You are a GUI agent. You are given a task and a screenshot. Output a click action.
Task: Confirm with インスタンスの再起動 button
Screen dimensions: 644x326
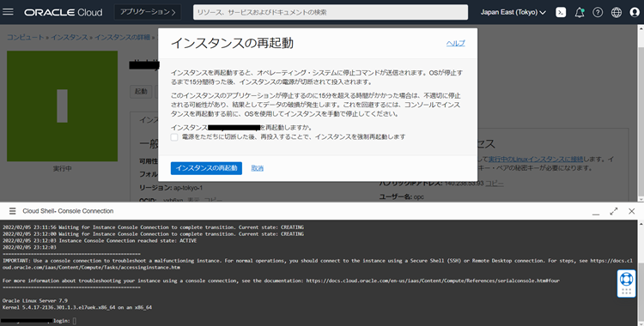pos(206,168)
